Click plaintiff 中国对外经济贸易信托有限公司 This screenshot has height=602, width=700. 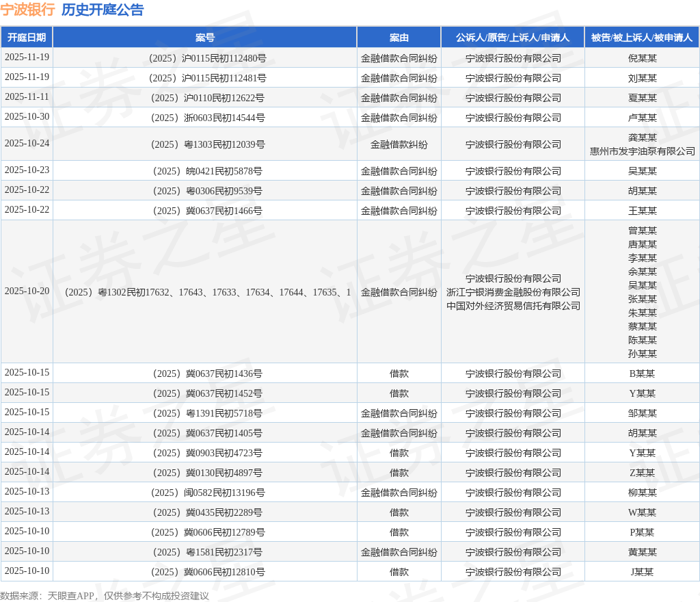point(513,306)
